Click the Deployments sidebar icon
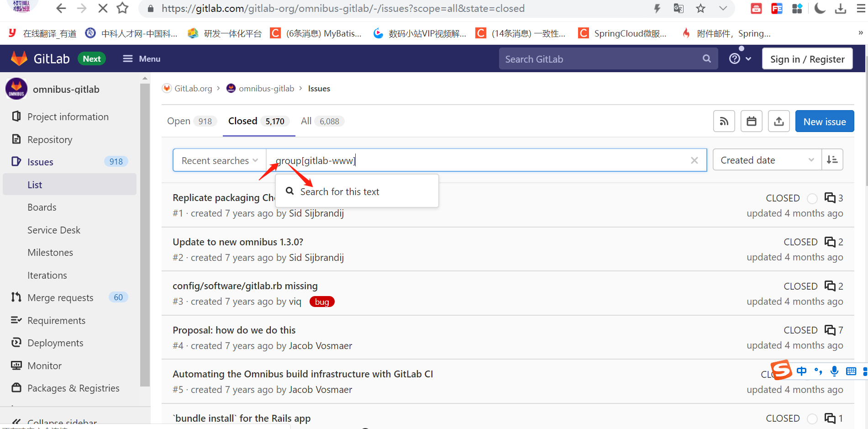Screen dimensions: 868x429 16,343
